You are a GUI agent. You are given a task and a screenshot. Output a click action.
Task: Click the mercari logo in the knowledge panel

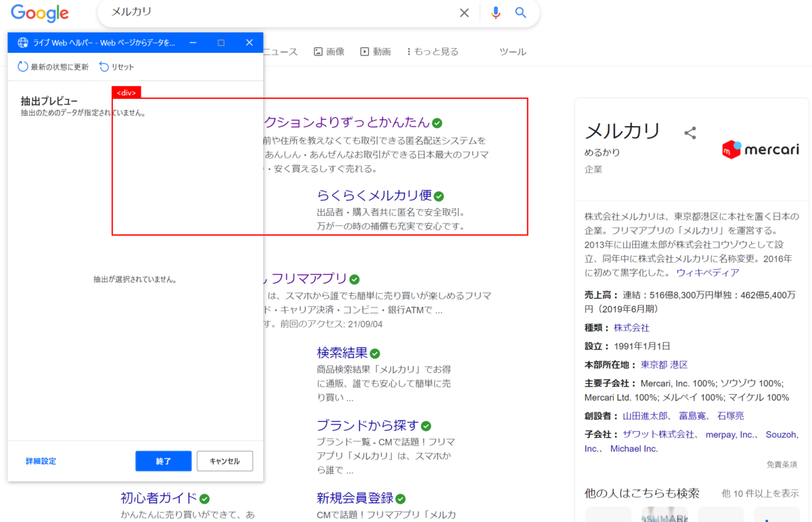[761, 150]
